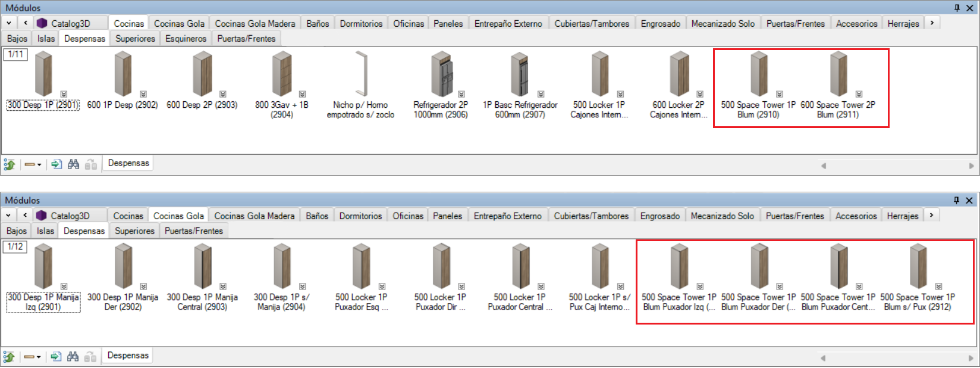Select 500 Space Tower 1P Blum s/ Pux (2912)

coord(918,266)
